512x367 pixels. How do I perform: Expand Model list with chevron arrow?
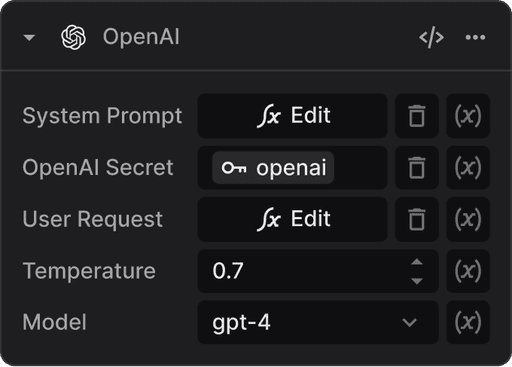click(x=409, y=322)
